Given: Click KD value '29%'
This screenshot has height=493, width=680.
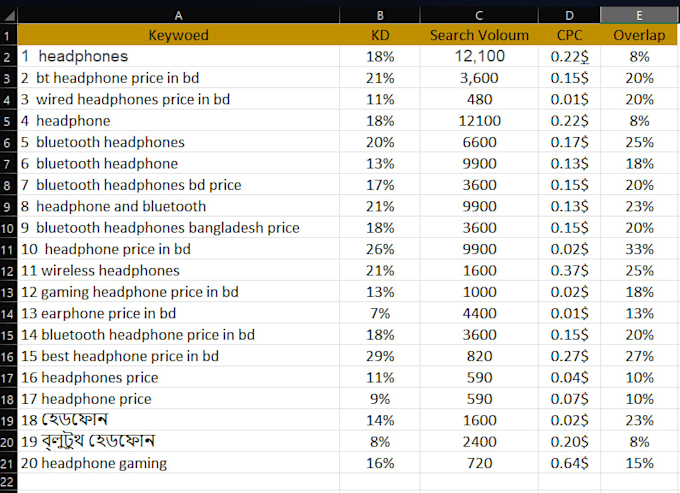Looking at the screenshot, I should point(380,356).
